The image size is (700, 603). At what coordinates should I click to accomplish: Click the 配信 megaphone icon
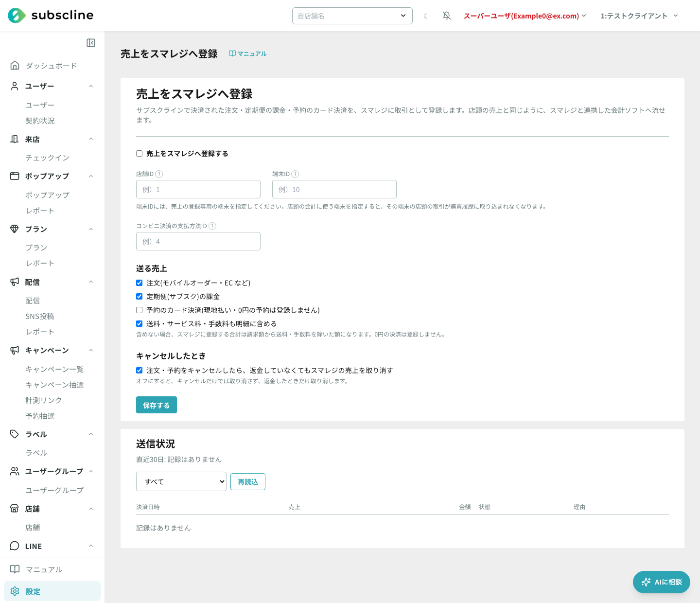click(x=15, y=282)
